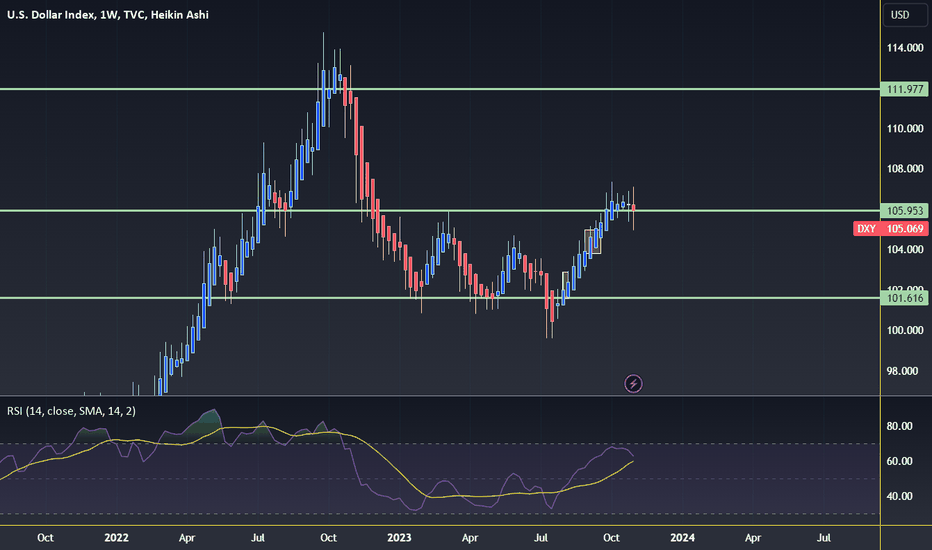Click the 110.000 price scale value
Screen dimensions: 932x550
click(x=905, y=128)
